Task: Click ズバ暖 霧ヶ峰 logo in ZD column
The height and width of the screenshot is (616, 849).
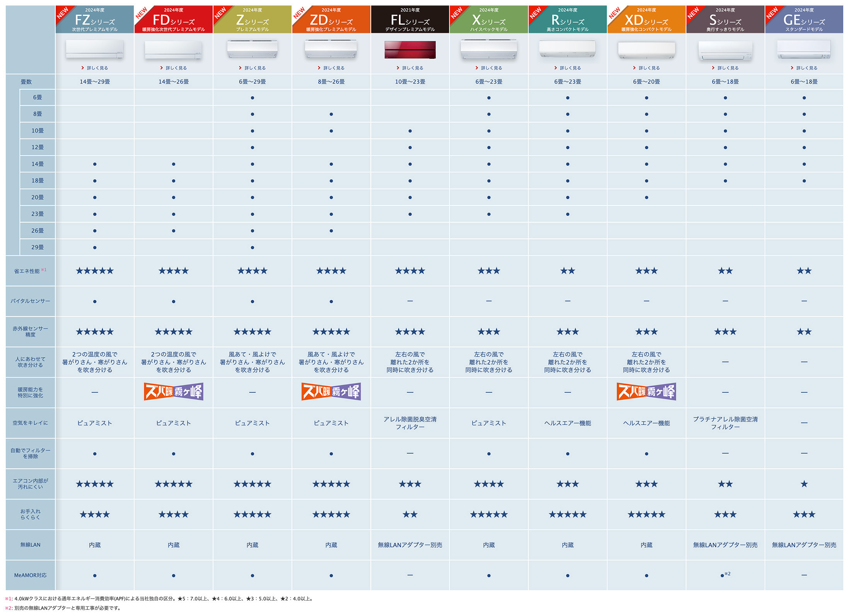Action: (x=331, y=391)
